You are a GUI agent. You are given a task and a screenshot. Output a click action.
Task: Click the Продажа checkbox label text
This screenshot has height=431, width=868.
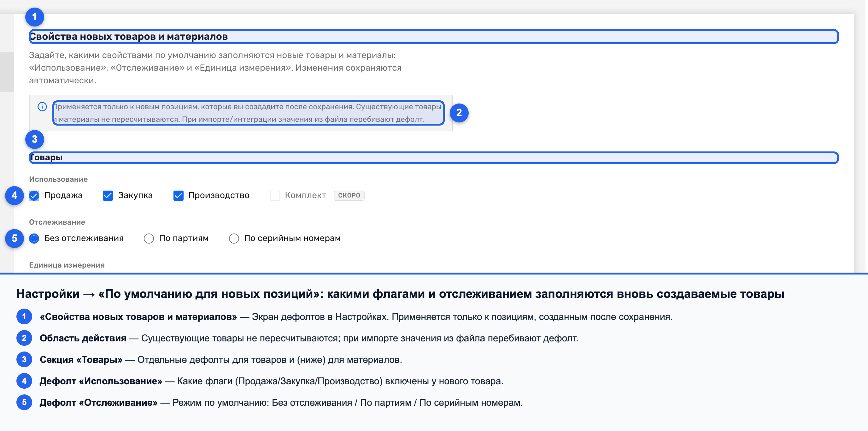[63, 195]
